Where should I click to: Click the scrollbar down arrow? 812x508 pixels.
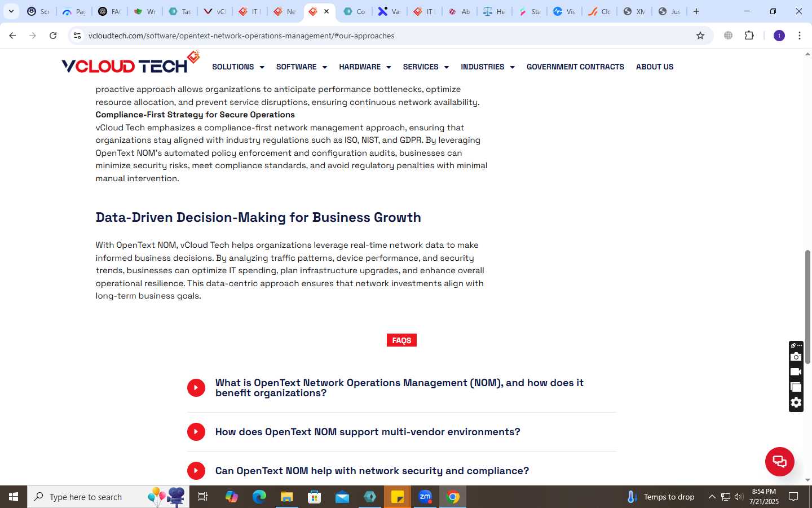click(807, 480)
